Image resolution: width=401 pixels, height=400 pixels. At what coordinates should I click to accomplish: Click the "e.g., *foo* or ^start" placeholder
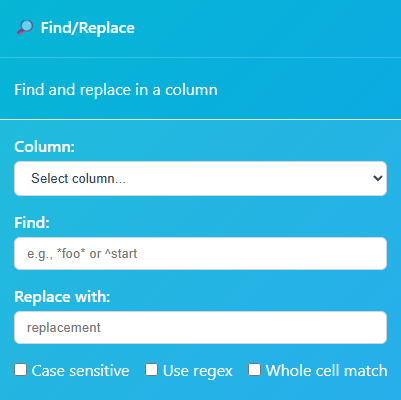(x=82, y=254)
